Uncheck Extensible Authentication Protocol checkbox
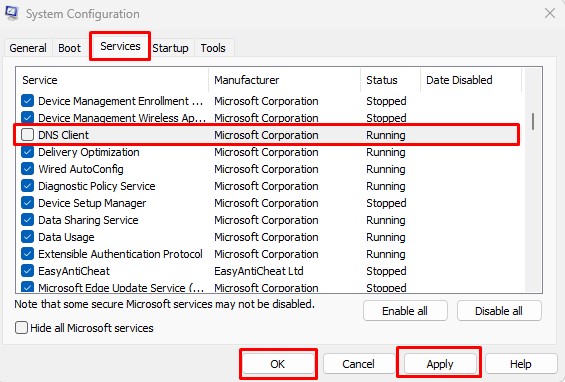The width and height of the screenshot is (565, 382). 27,254
